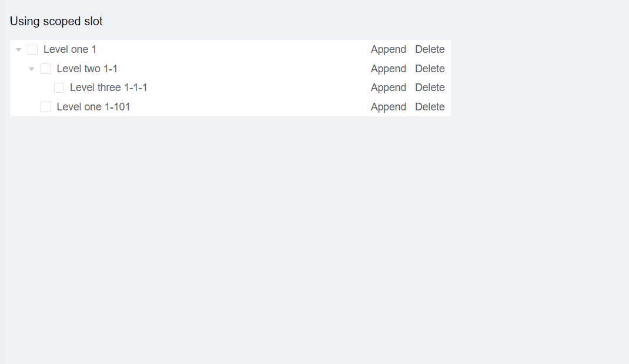
Task: Remove Level three 1-1-1 with Delete
Action: click(x=430, y=87)
